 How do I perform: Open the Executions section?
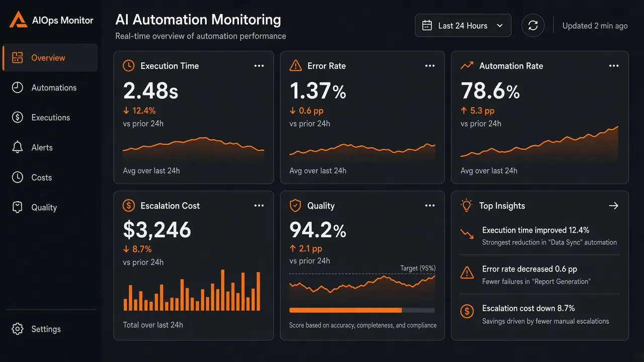pos(50,117)
